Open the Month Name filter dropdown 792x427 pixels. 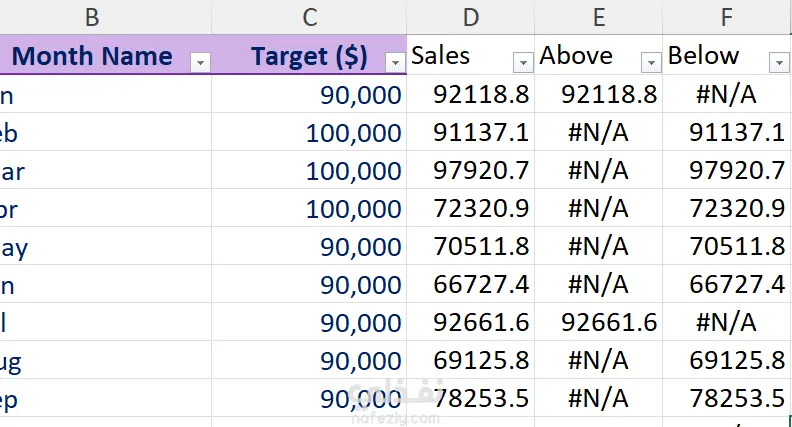click(x=199, y=62)
